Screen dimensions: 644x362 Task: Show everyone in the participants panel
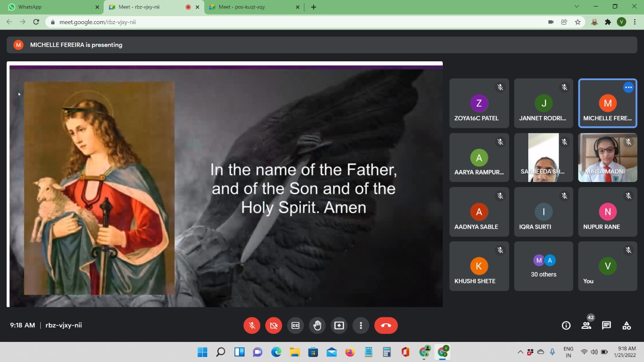pyautogui.click(x=586, y=325)
